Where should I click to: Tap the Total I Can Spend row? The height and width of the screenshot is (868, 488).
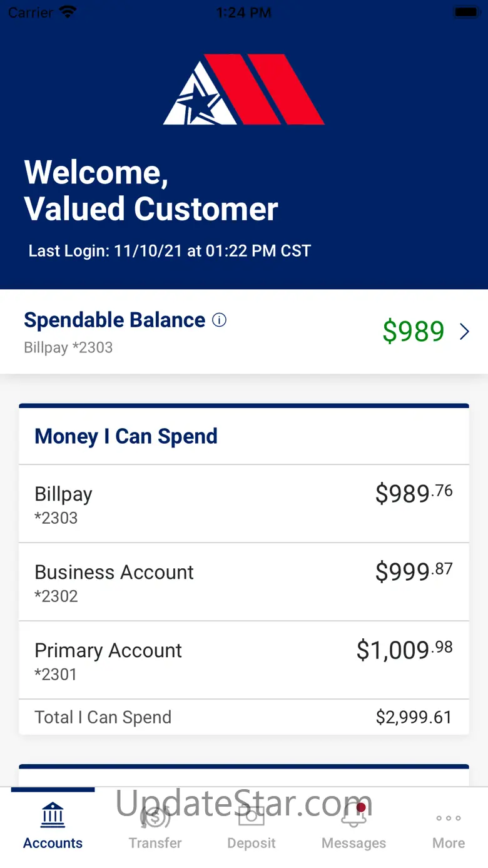tap(244, 717)
